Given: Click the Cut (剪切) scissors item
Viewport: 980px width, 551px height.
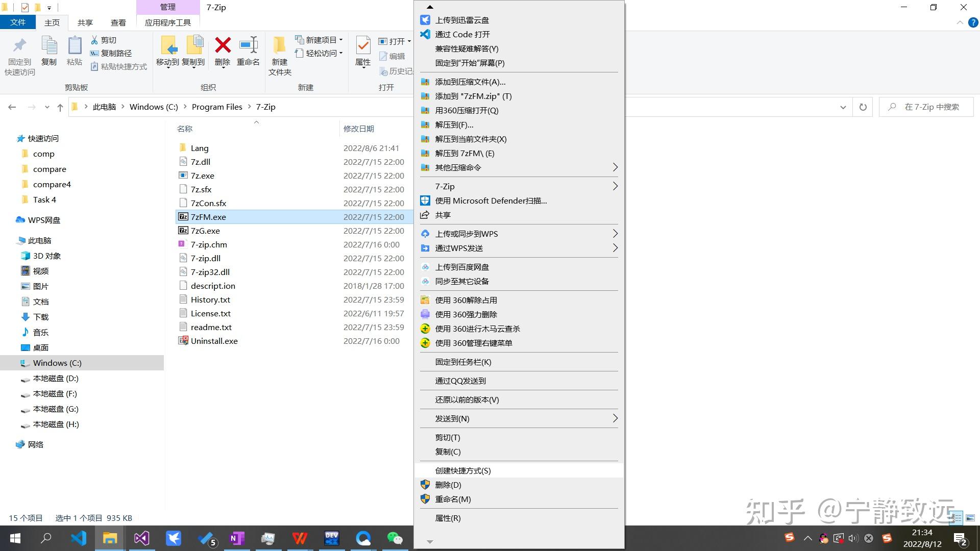Looking at the screenshot, I should [104, 40].
